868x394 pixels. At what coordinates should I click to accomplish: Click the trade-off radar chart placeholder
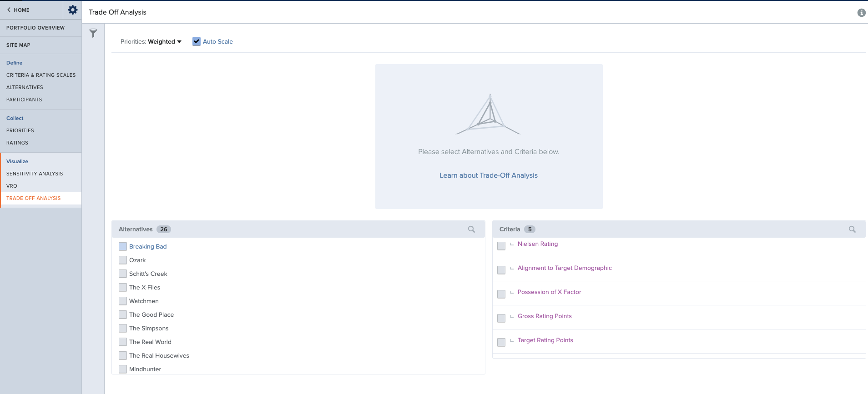click(x=488, y=115)
